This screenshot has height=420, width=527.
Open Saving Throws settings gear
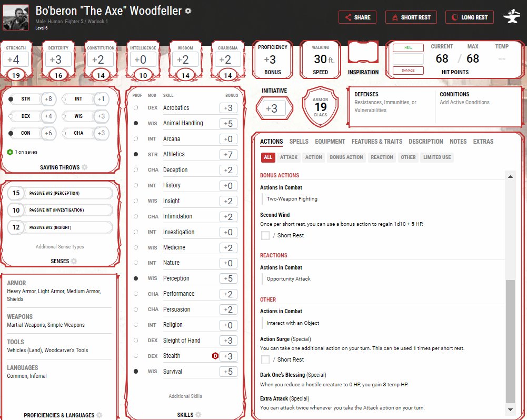tap(85, 167)
